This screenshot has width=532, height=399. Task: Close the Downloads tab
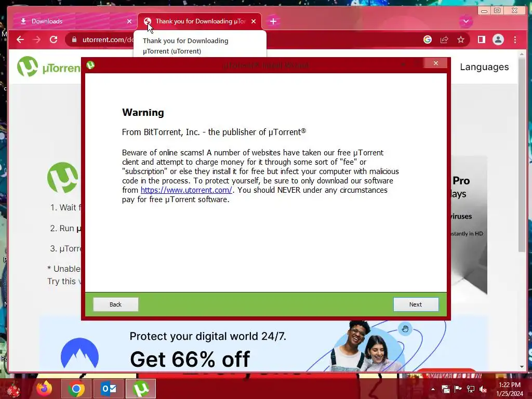pyautogui.click(x=129, y=21)
